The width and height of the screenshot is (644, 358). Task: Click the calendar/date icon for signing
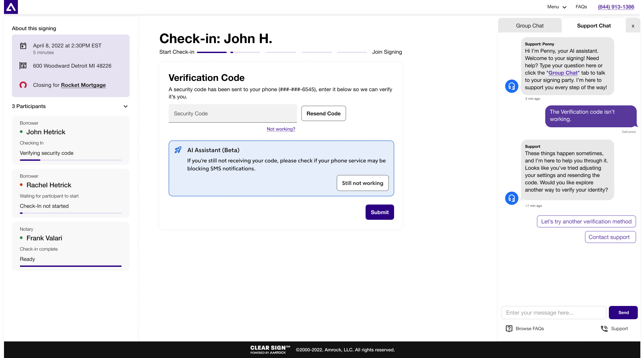[23, 45]
